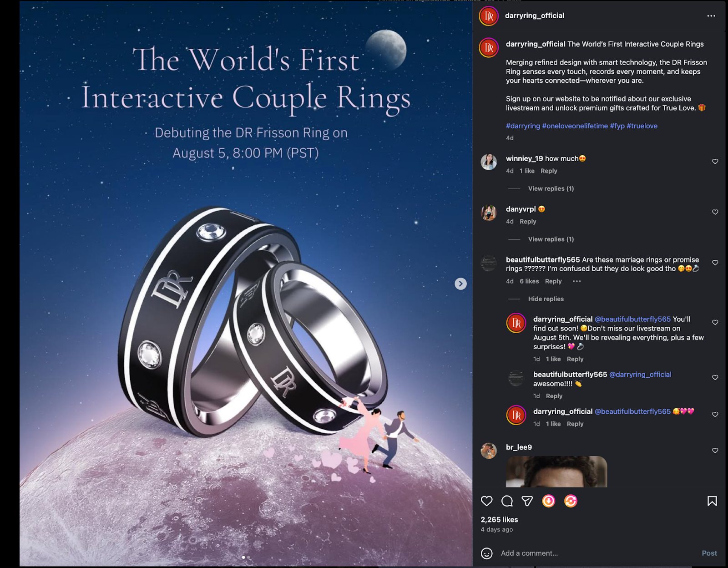The width and height of the screenshot is (728, 568).
Task: Reply to beautifulbutterfly565's awesome comment
Action: (554, 396)
